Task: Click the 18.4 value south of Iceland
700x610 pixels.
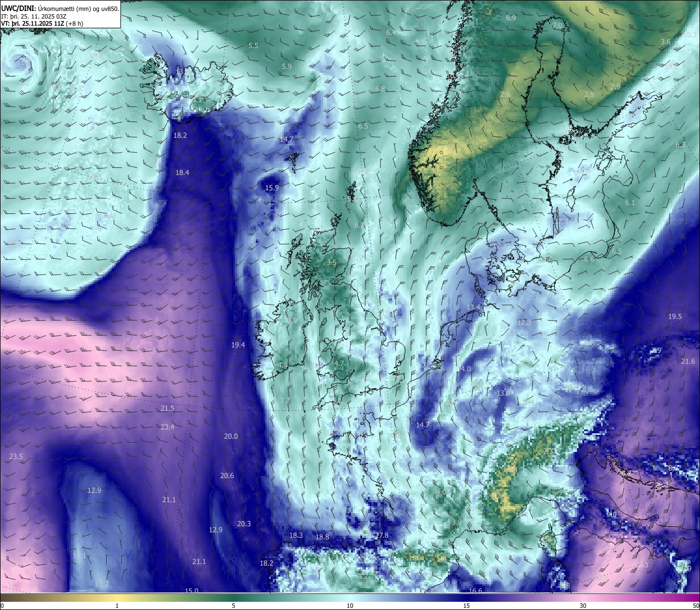Action: [x=182, y=172]
